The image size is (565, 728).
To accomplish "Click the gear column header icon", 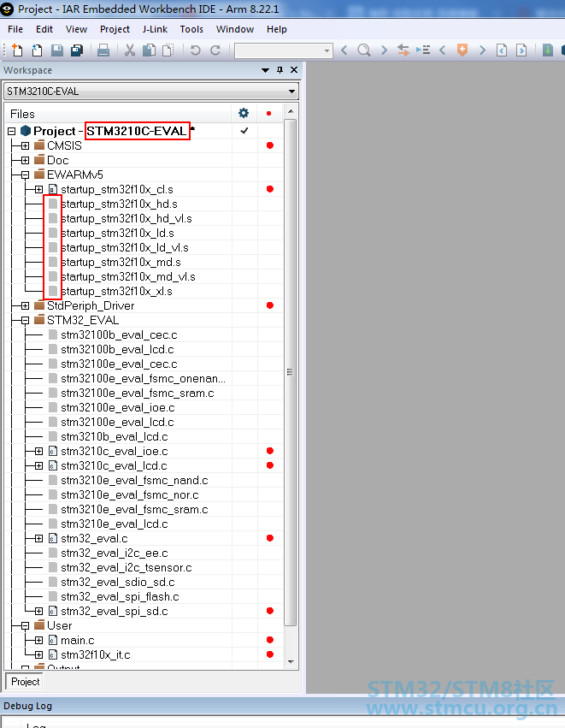I will [x=244, y=113].
